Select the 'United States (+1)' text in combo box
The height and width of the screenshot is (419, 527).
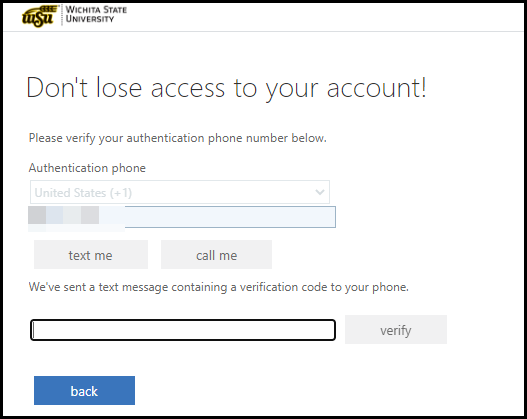click(x=83, y=193)
